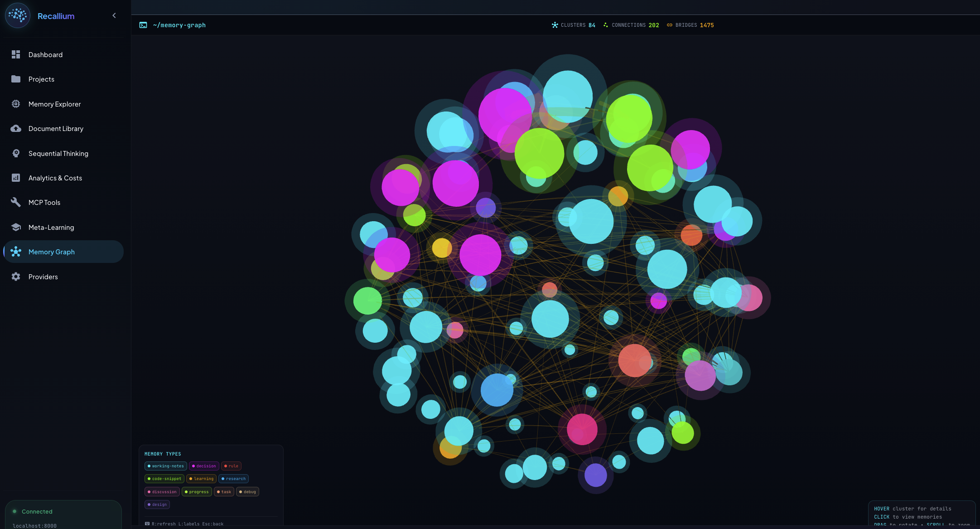Select the Meta-Learning graduation cap icon
This screenshot has width=980, height=529.
[x=15, y=227]
